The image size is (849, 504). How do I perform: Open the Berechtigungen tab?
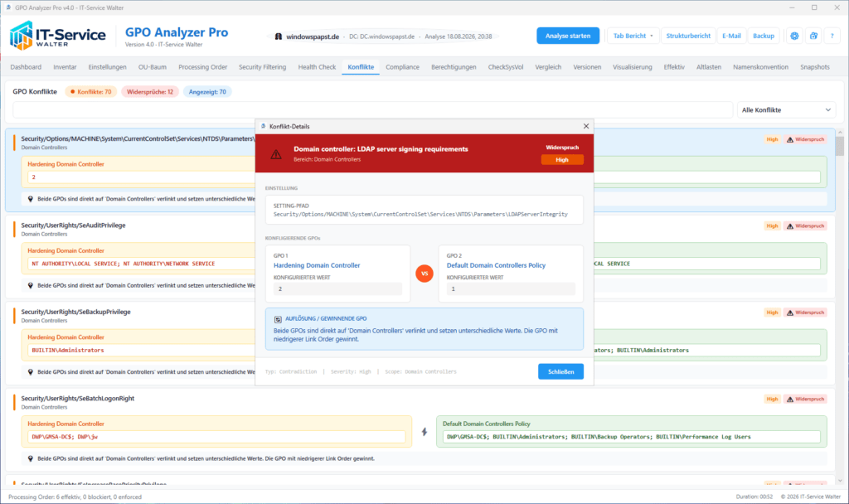click(x=454, y=67)
